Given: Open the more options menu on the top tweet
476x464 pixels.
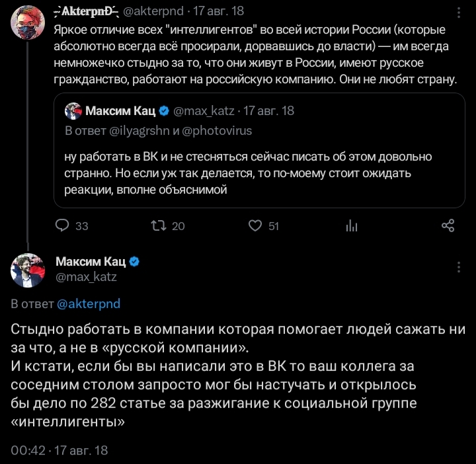Looking at the screenshot, I should pyautogui.click(x=459, y=13).
